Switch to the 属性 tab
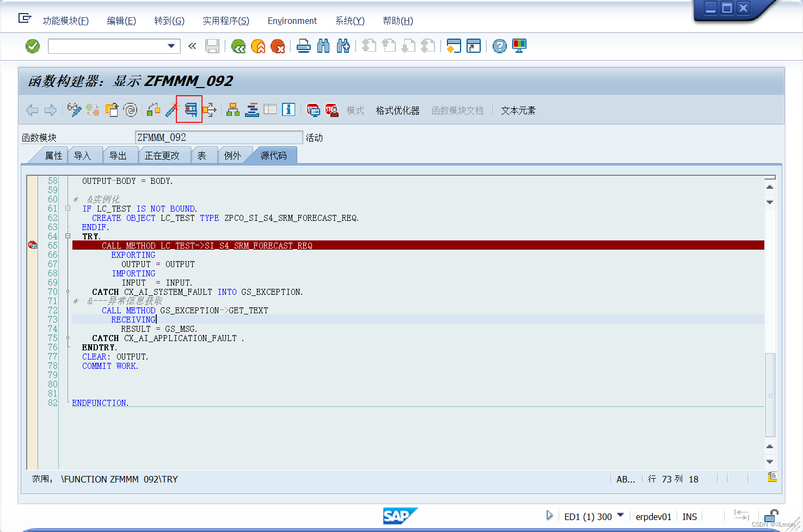 (53, 156)
